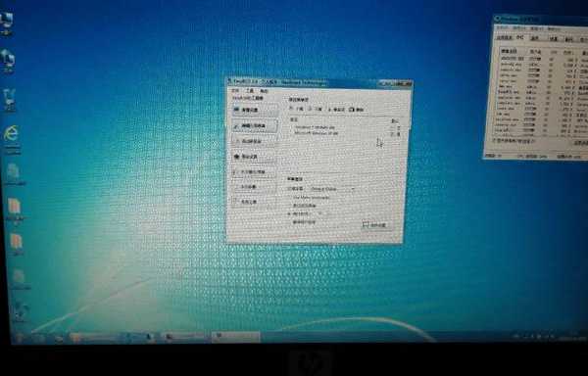Open the boot menu language dropdown

332,189
